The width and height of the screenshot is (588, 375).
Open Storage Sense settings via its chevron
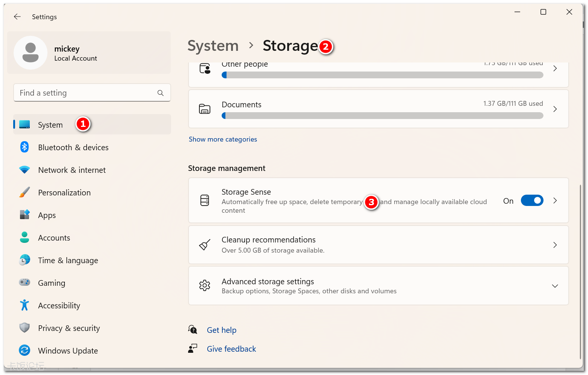point(555,200)
